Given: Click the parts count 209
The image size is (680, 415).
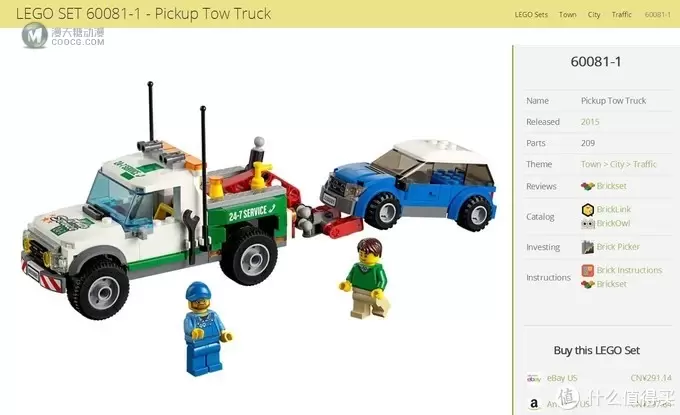Looking at the screenshot, I should pyautogui.click(x=588, y=143).
